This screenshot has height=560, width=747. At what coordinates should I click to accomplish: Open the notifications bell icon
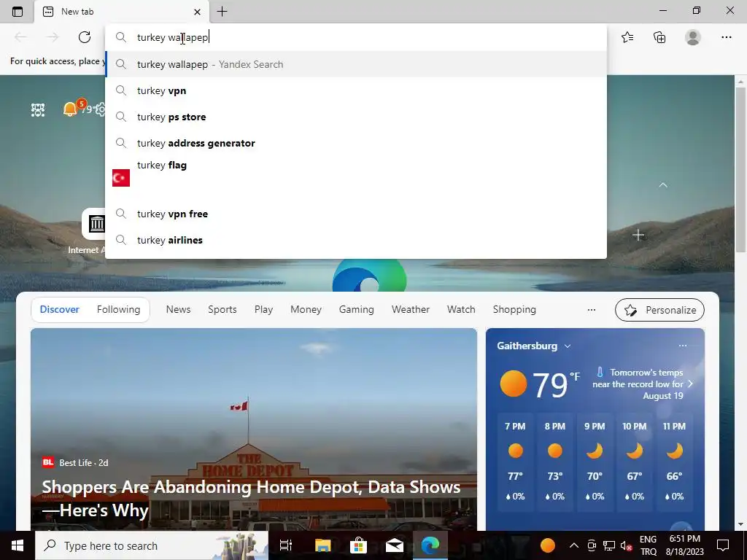[x=70, y=109]
